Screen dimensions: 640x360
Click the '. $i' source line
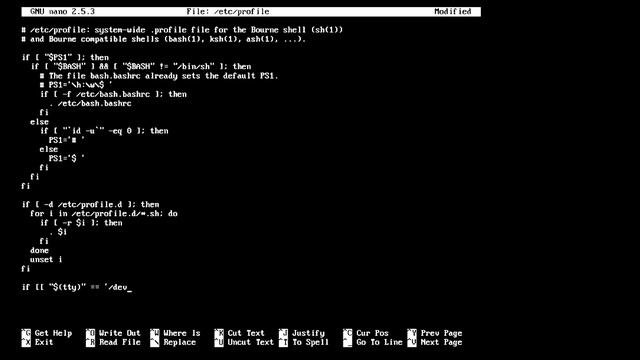58,232
